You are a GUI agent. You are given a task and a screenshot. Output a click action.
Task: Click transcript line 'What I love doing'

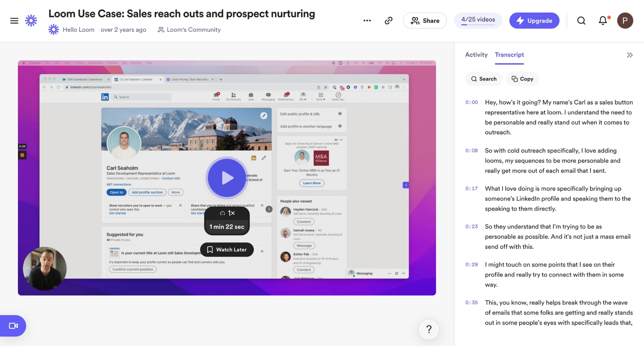coord(558,198)
